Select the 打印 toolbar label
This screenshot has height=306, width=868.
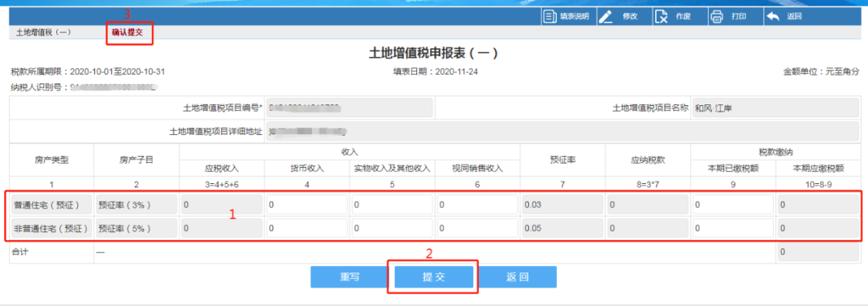(739, 17)
